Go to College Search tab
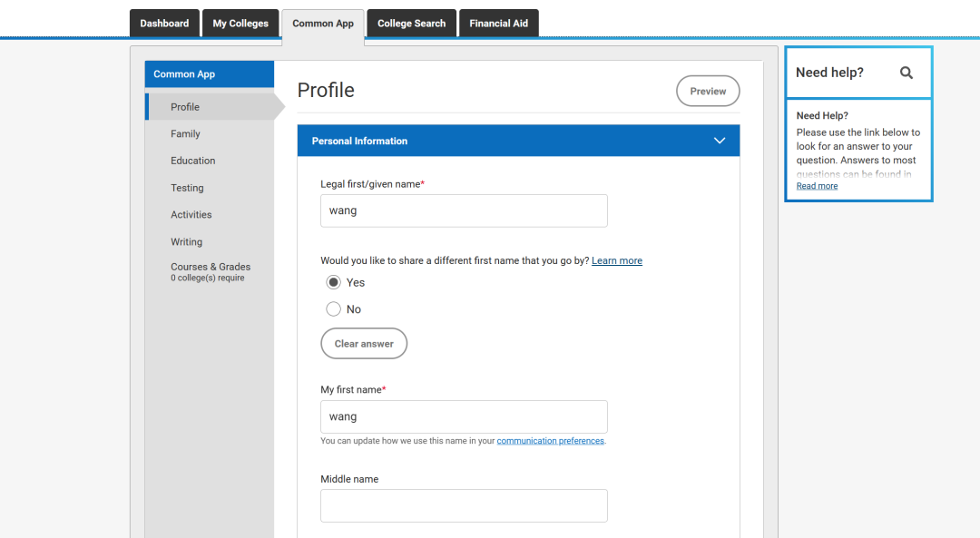This screenshot has width=980, height=538. tap(411, 23)
